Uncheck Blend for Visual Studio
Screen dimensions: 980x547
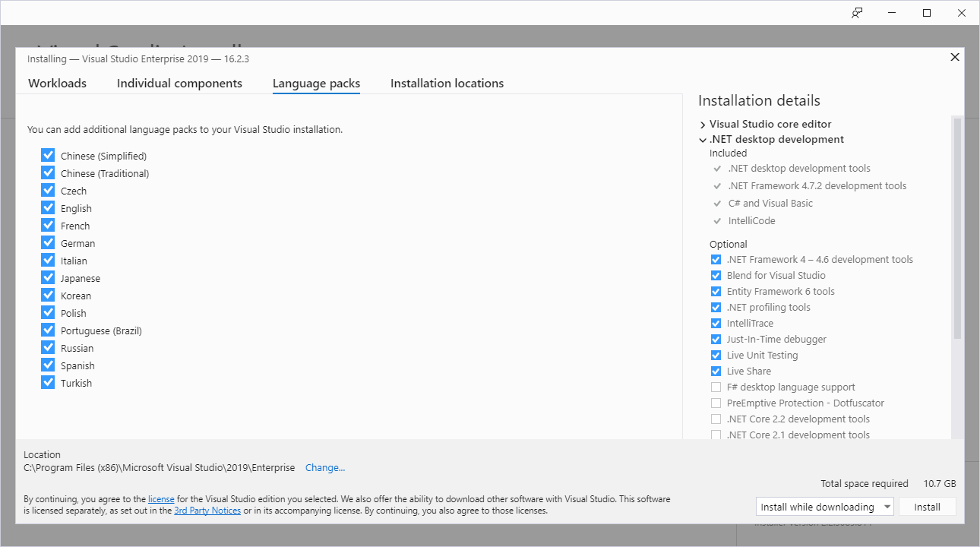pos(716,276)
